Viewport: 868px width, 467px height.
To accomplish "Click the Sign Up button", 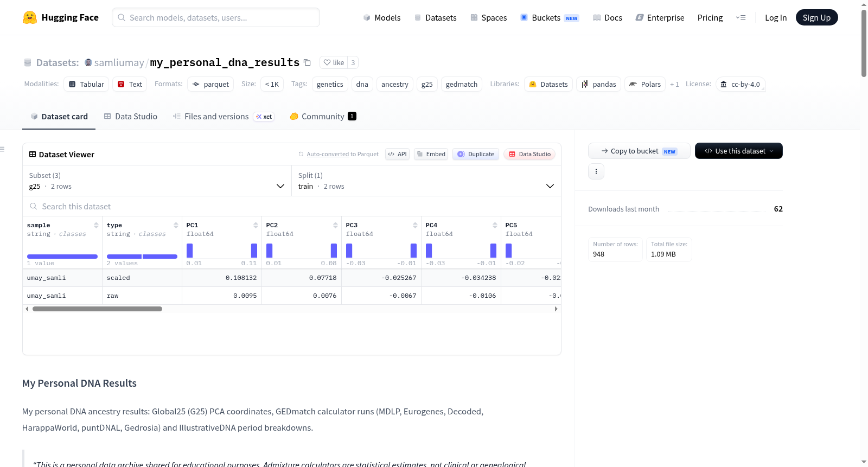I will pos(816,17).
